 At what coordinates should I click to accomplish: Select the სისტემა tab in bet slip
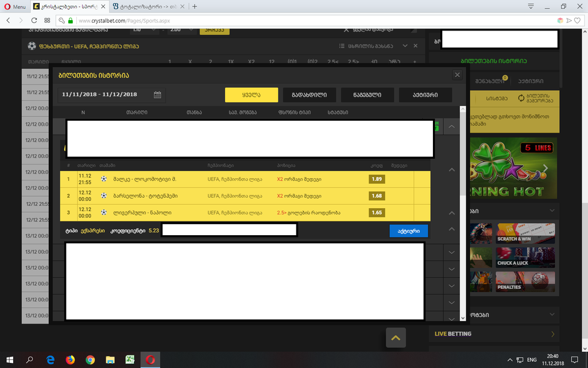(x=497, y=98)
